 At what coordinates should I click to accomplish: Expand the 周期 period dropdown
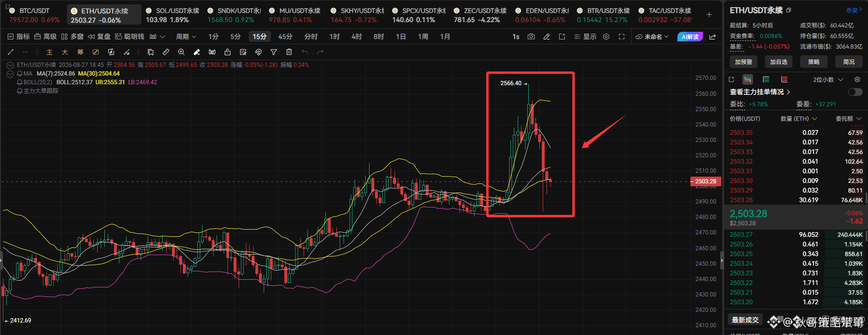(x=186, y=37)
